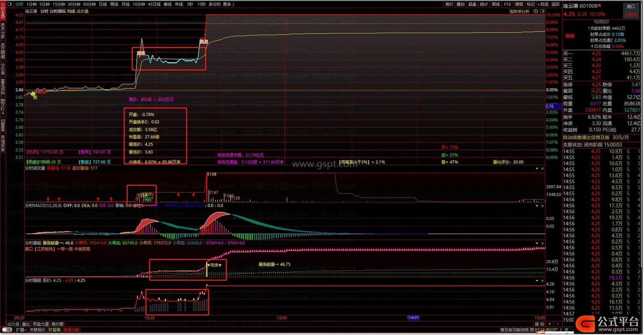644x335 pixels.
Task: Open the 财富圈 tab
Action: click(54, 330)
